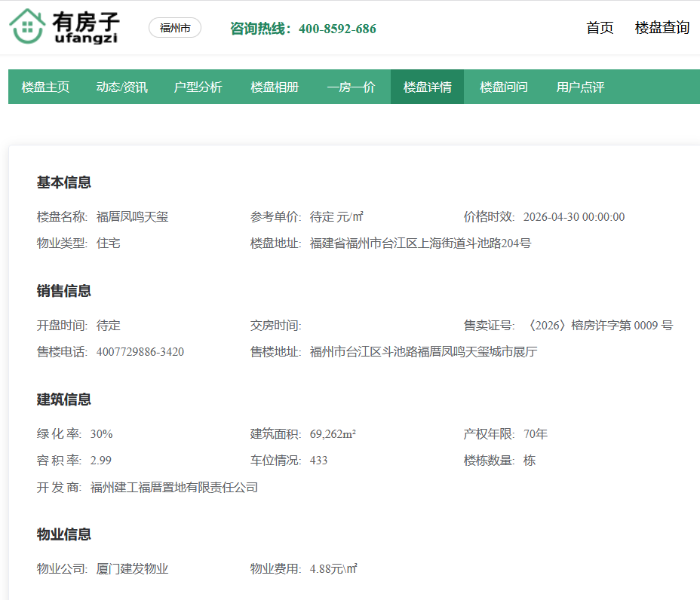
Task: Open the 福州市 city selector
Action: pyautogui.click(x=175, y=28)
